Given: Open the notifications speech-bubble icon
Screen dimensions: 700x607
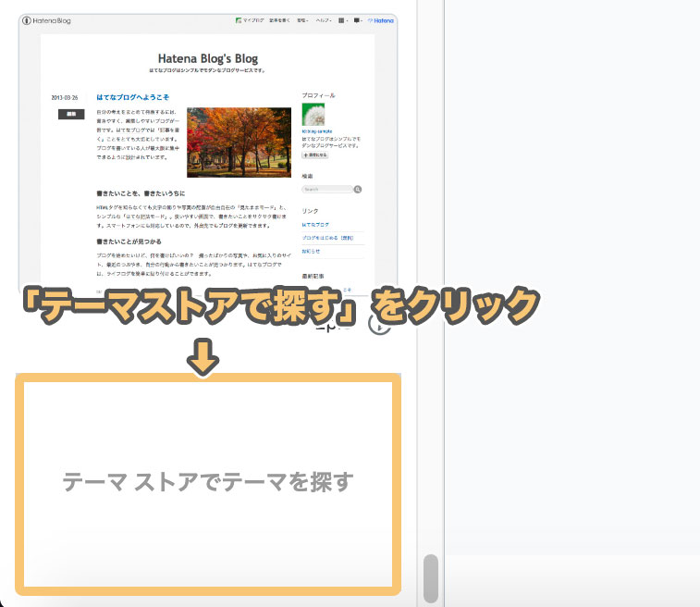Looking at the screenshot, I should coord(358,19).
